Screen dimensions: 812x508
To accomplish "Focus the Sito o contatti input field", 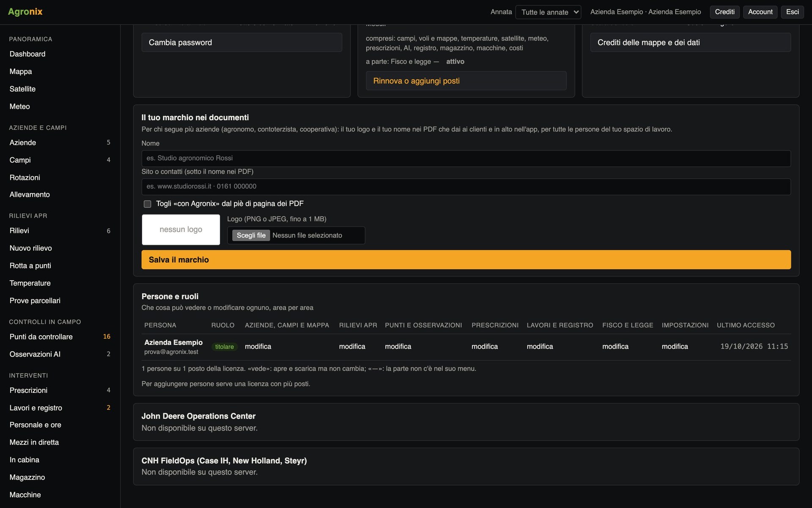I will [x=466, y=187].
